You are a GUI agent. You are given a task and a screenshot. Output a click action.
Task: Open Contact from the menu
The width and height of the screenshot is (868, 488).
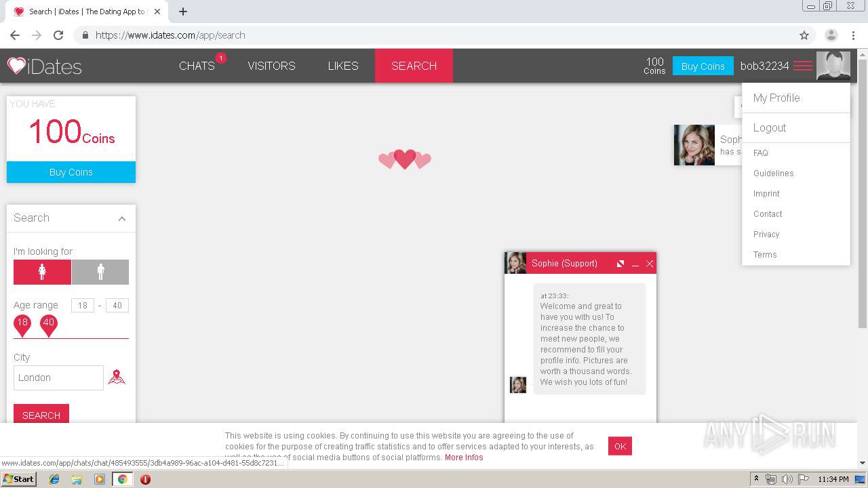[768, 214]
